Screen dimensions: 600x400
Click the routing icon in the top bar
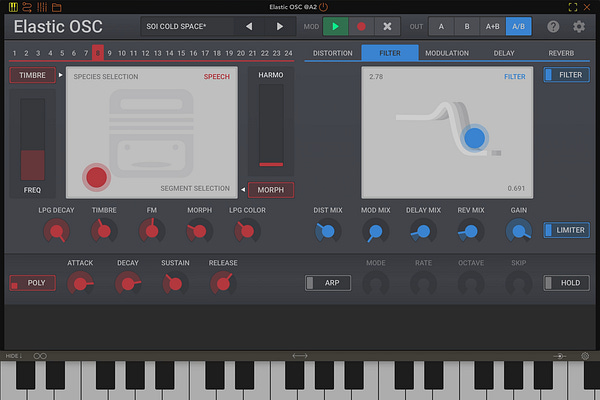tap(27, 7)
